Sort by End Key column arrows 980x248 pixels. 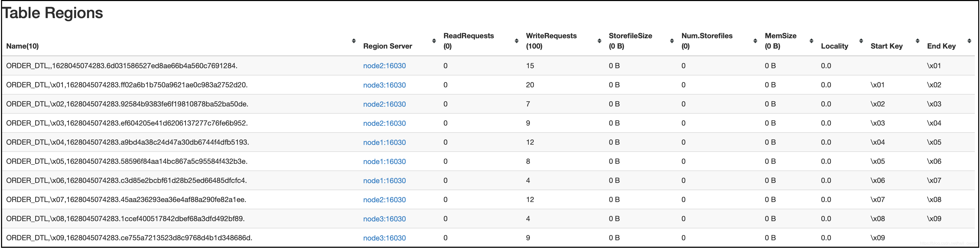pyautogui.click(x=969, y=41)
